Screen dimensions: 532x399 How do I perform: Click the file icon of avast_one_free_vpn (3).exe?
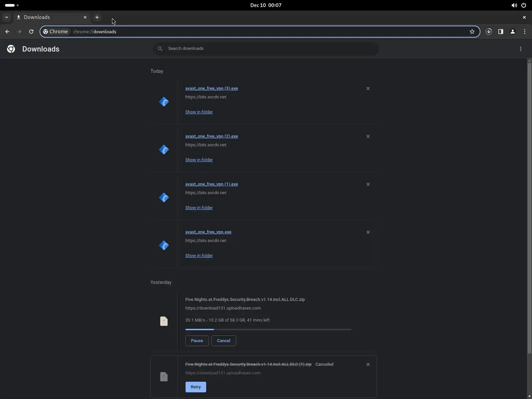(x=164, y=102)
